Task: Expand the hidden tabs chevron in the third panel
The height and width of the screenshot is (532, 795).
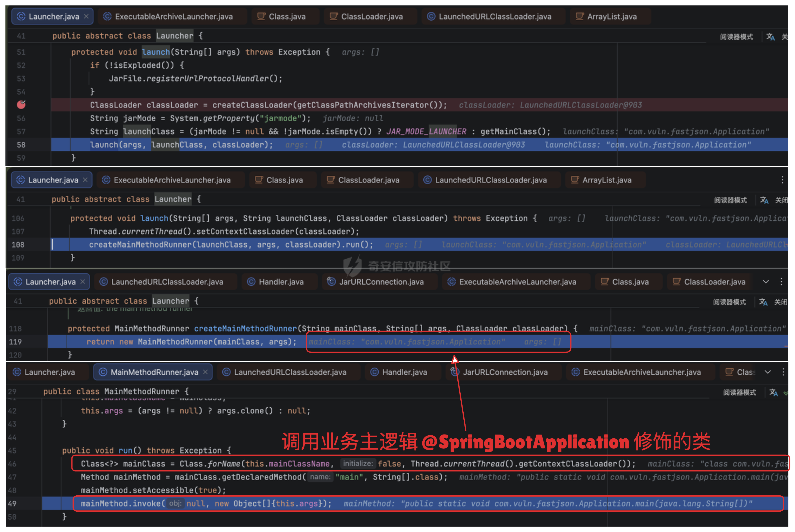Action: tap(766, 282)
